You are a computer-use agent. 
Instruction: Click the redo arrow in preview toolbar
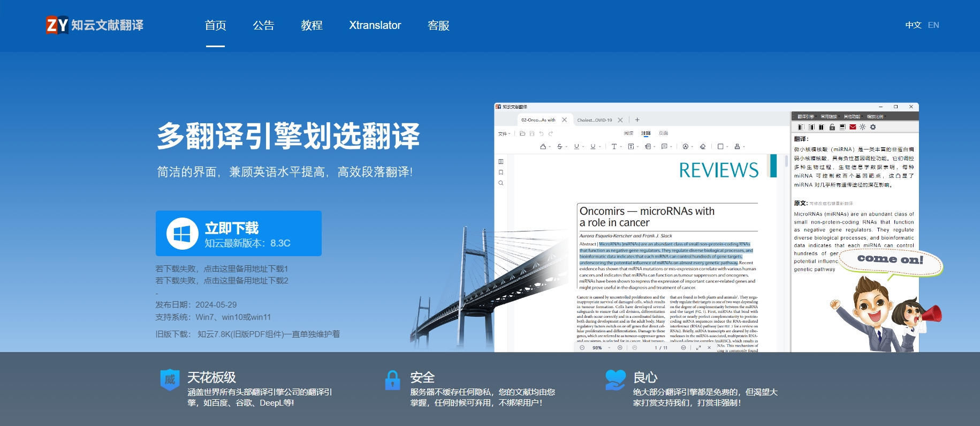(550, 133)
